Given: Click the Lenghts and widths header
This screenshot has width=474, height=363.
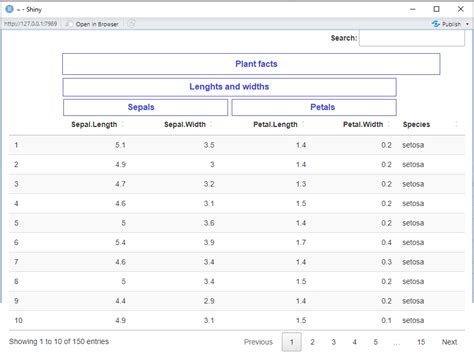Looking at the screenshot, I should (x=229, y=87).
